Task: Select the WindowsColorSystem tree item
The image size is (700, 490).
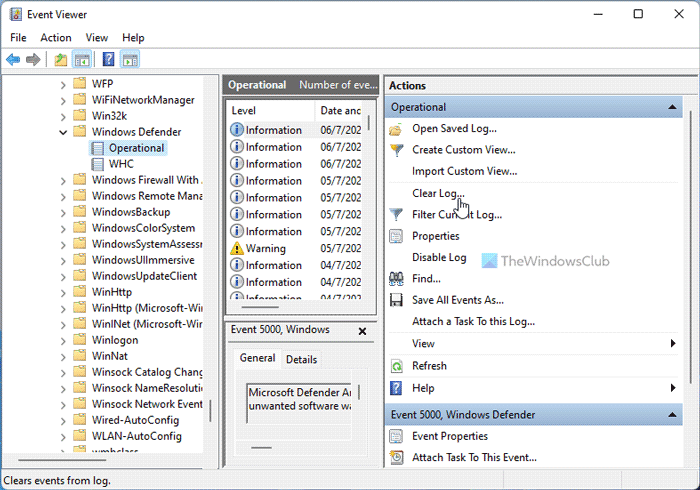Action: (x=143, y=228)
